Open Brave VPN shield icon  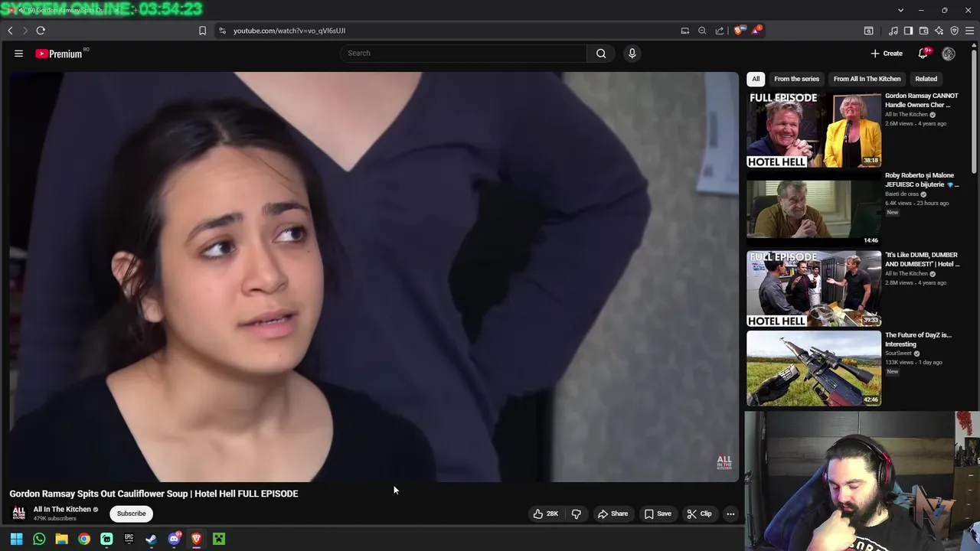[954, 31]
